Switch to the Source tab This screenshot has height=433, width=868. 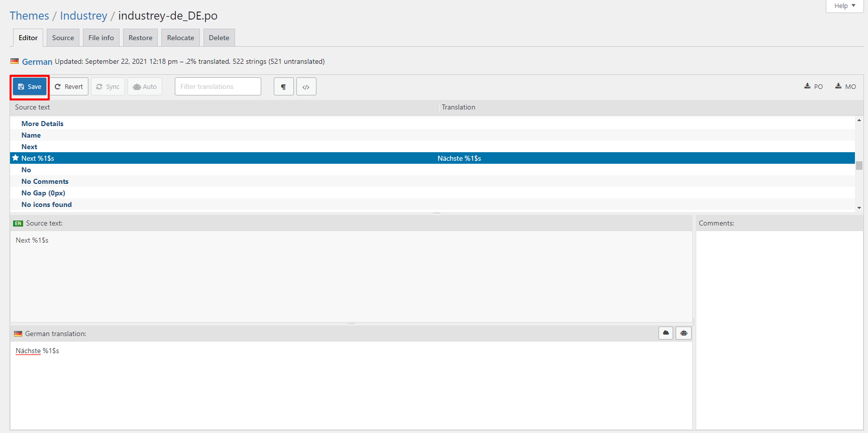click(63, 38)
